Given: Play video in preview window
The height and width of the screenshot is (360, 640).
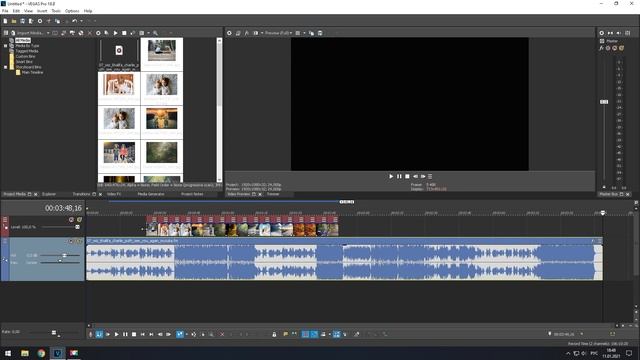Looking at the screenshot, I should pos(391,176).
